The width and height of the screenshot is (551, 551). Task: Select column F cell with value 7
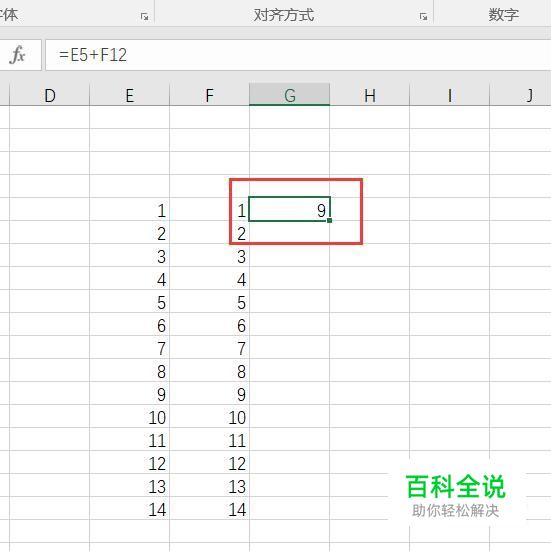pyautogui.click(x=209, y=347)
